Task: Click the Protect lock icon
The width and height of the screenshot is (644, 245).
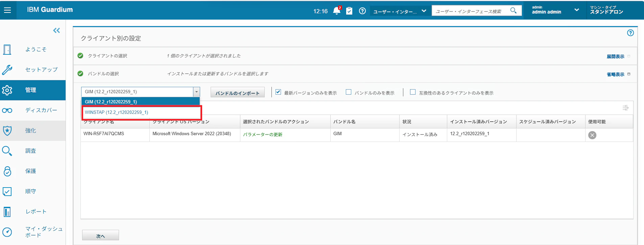Action: pyautogui.click(x=7, y=171)
